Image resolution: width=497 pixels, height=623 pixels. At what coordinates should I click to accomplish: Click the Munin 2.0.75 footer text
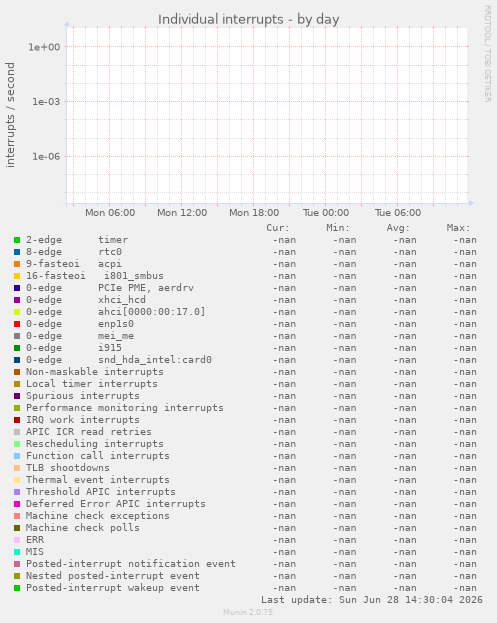click(248, 612)
